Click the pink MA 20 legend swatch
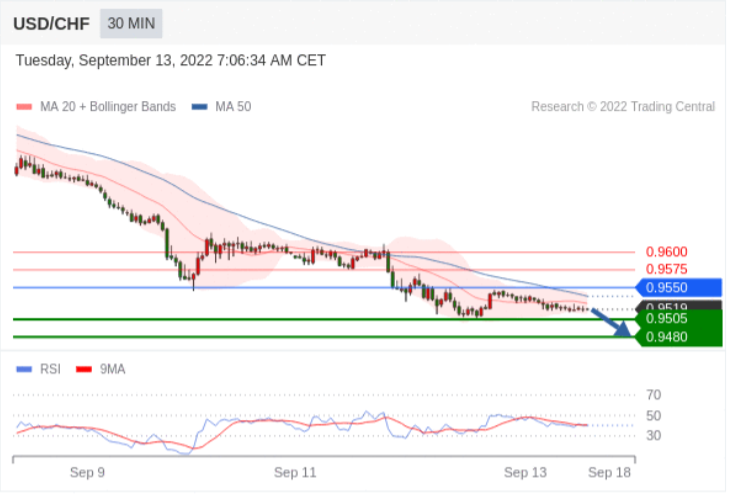This screenshot has width=729, height=503. (24, 107)
